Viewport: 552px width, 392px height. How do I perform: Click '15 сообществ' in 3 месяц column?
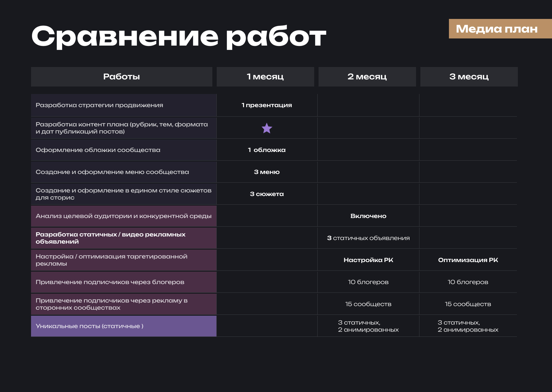[x=468, y=304]
